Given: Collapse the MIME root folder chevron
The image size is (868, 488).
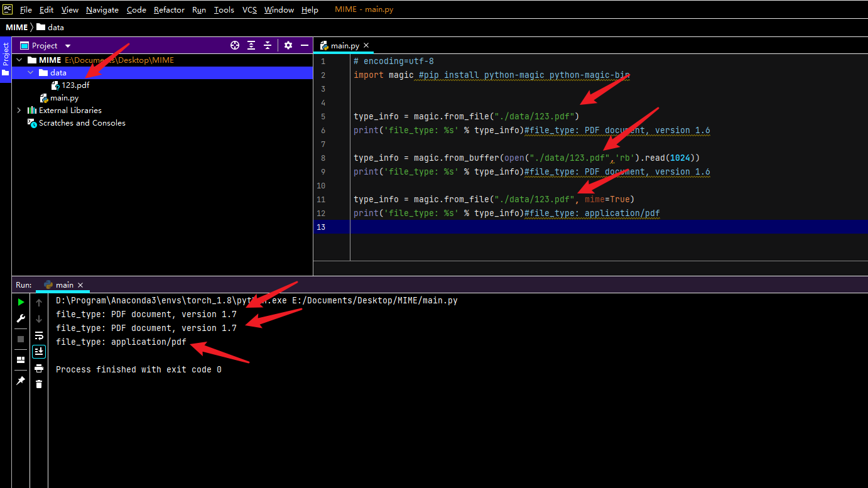Looking at the screenshot, I should 19,60.
